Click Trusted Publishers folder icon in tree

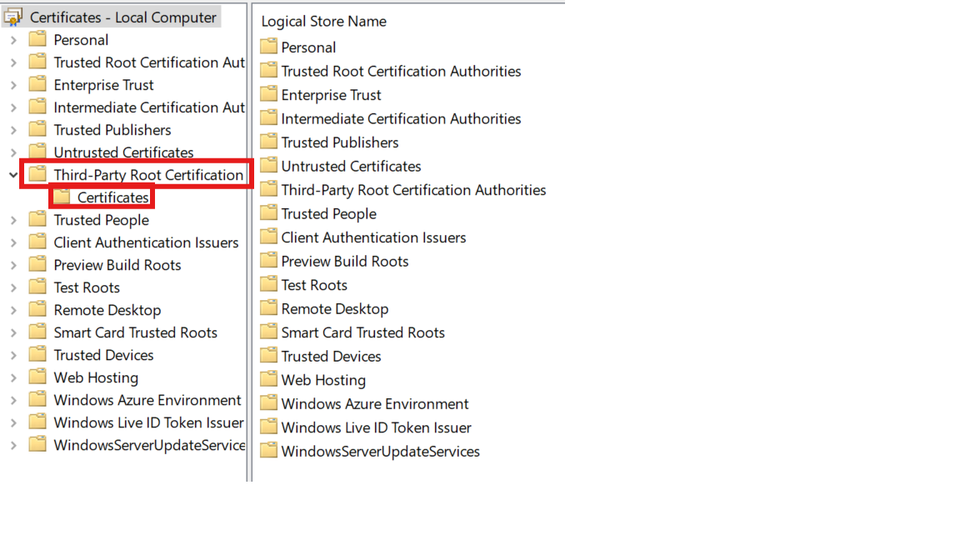[37, 129]
